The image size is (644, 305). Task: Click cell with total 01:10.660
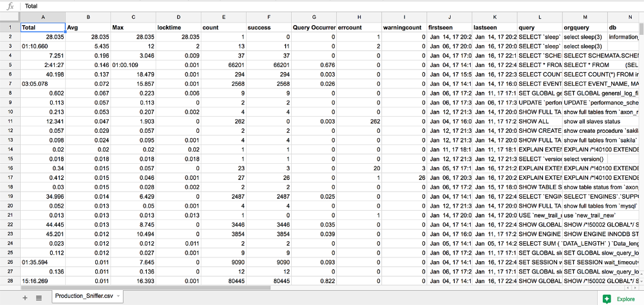click(x=43, y=46)
